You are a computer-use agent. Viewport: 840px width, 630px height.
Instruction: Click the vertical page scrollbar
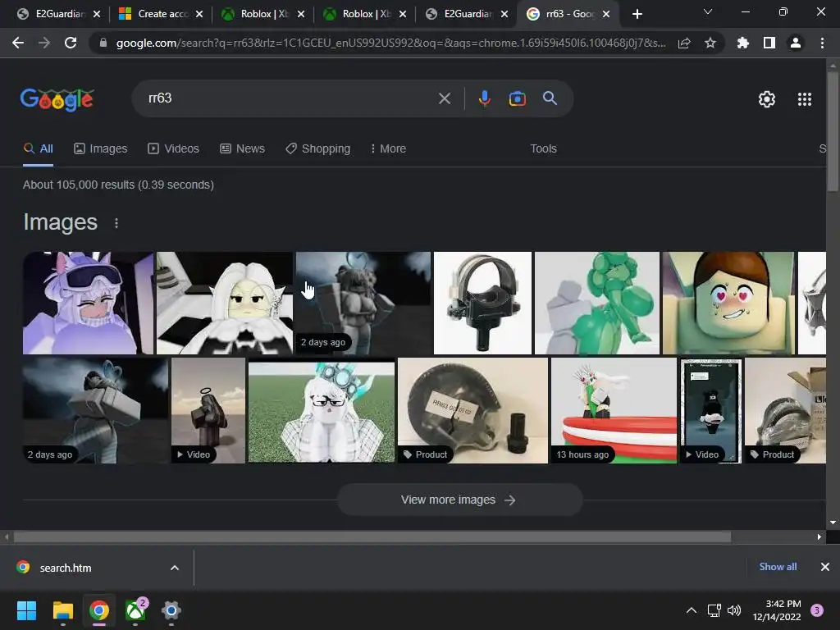point(833,130)
